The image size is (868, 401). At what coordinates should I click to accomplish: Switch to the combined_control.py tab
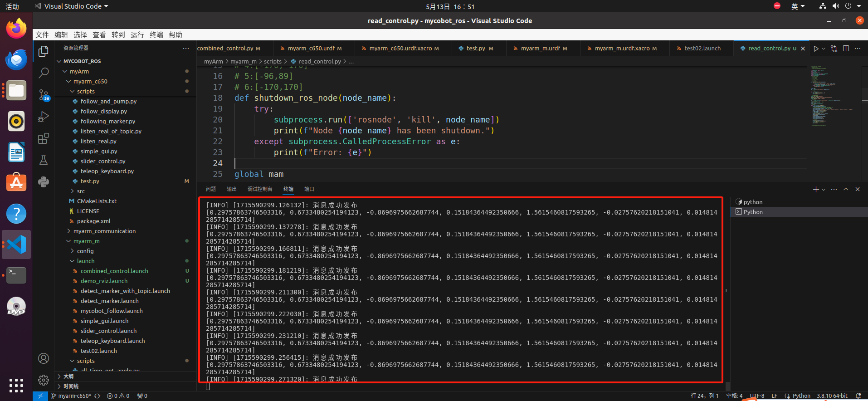pyautogui.click(x=233, y=49)
